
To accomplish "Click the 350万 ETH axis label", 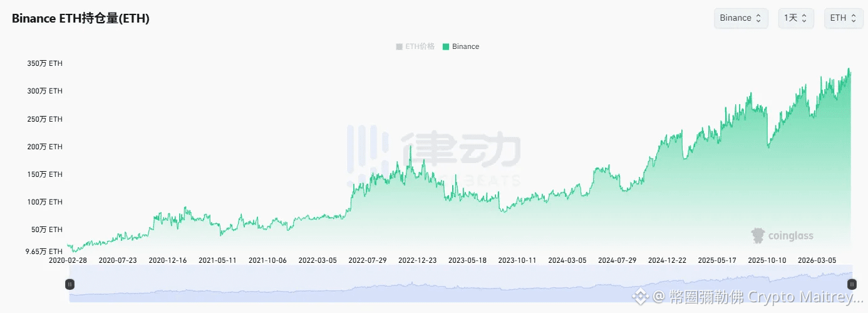I will [45, 63].
